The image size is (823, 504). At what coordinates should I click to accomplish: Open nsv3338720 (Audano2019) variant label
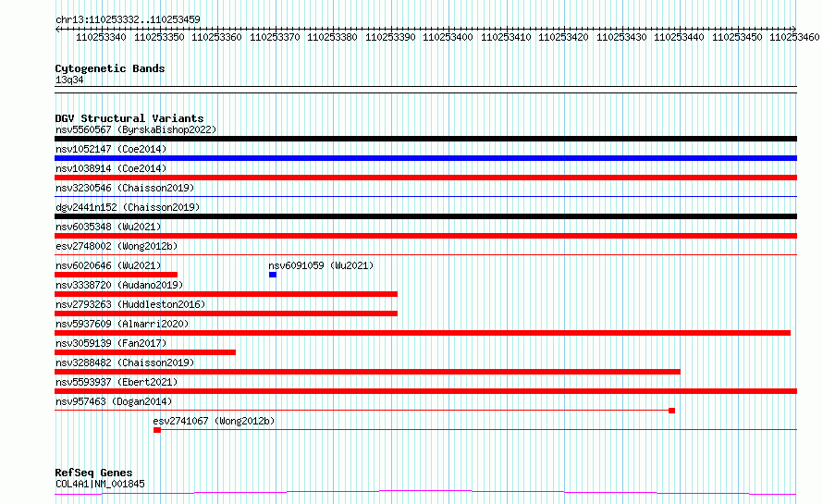(119, 285)
